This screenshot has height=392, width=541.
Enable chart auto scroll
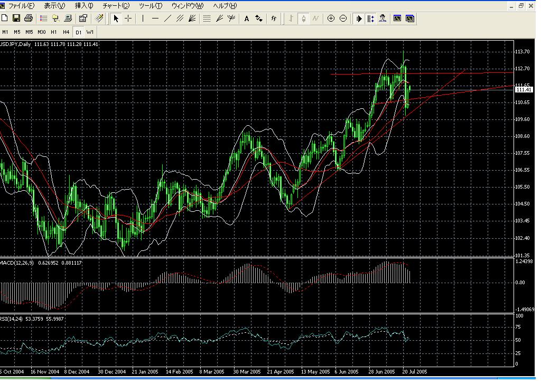[x=359, y=18]
